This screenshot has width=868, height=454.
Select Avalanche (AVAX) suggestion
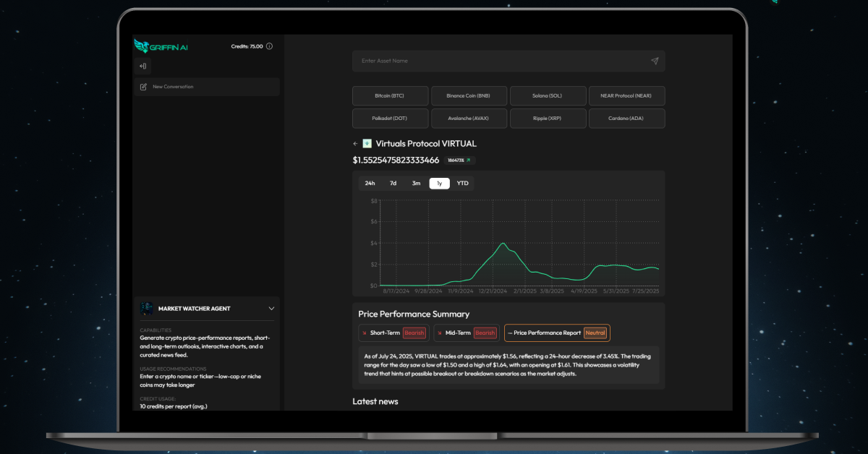(x=469, y=119)
